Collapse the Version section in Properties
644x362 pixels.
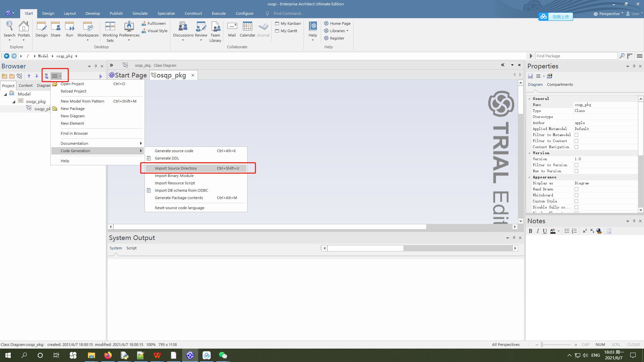529,153
